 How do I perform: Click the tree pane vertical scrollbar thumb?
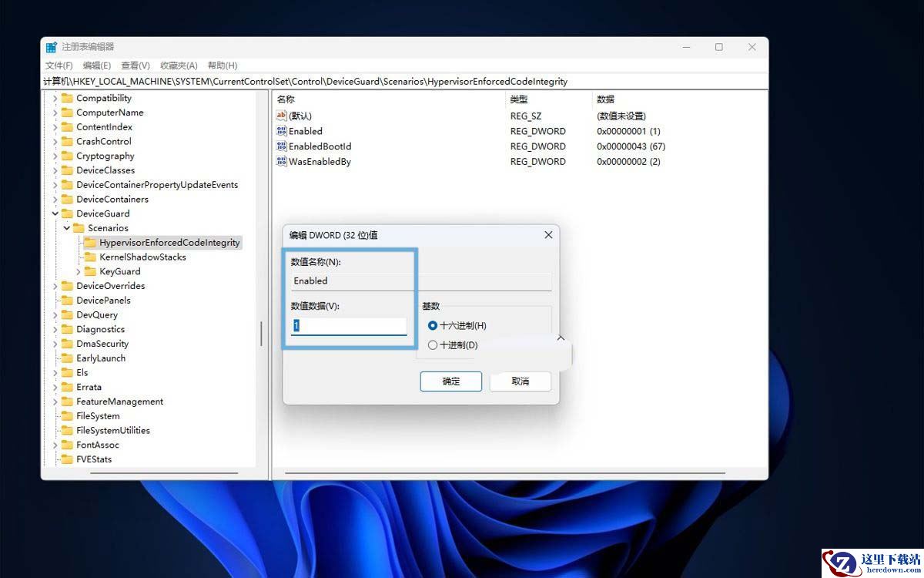[262, 334]
